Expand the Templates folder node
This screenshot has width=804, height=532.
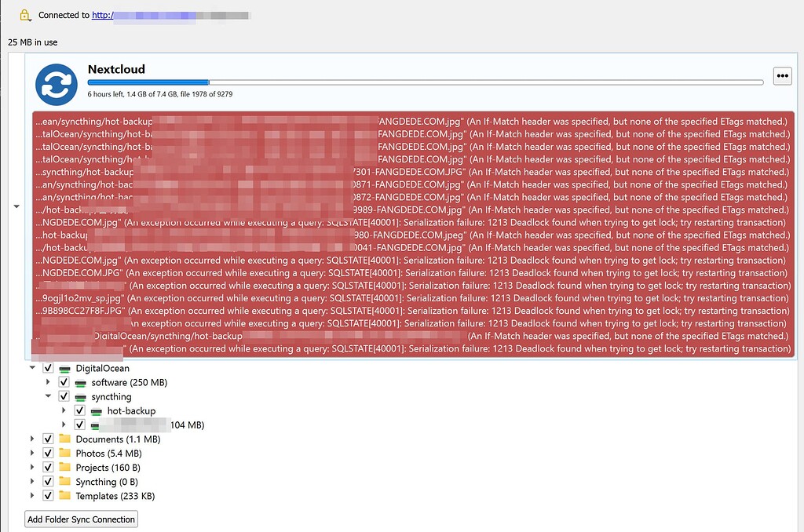pyautogui.click(x=32, y=496)
